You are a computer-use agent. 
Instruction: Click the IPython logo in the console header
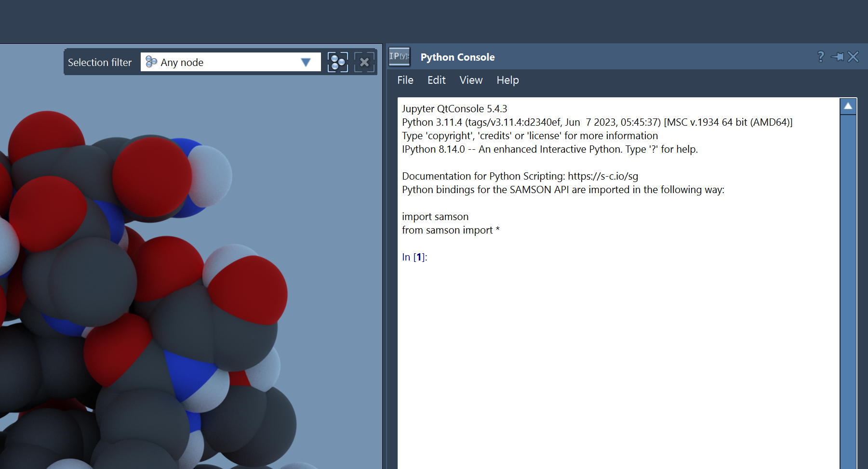pyautogui.click(x=399, y=56)
